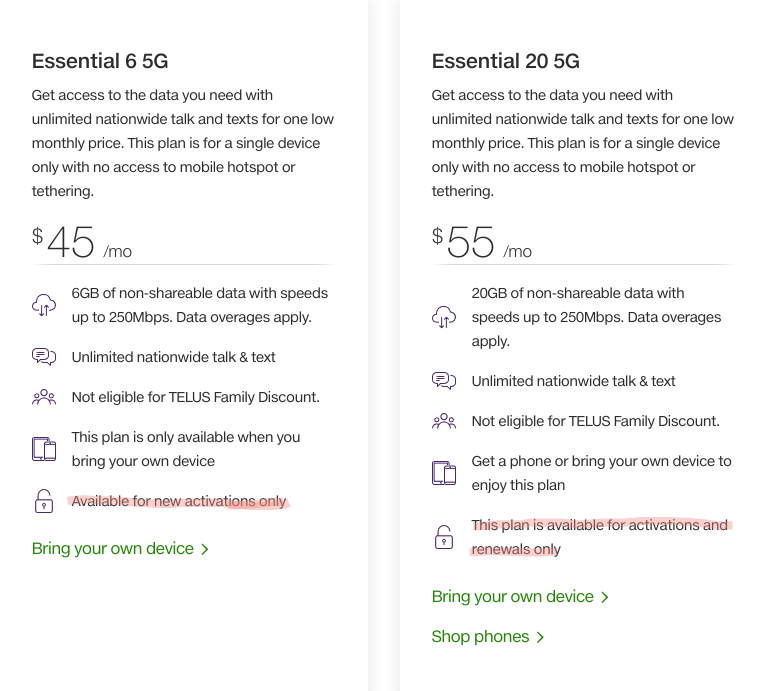Screen dimensions: 758x691
Task: Open 'Bring your own device' under the $45 plan
Action: 112,549
